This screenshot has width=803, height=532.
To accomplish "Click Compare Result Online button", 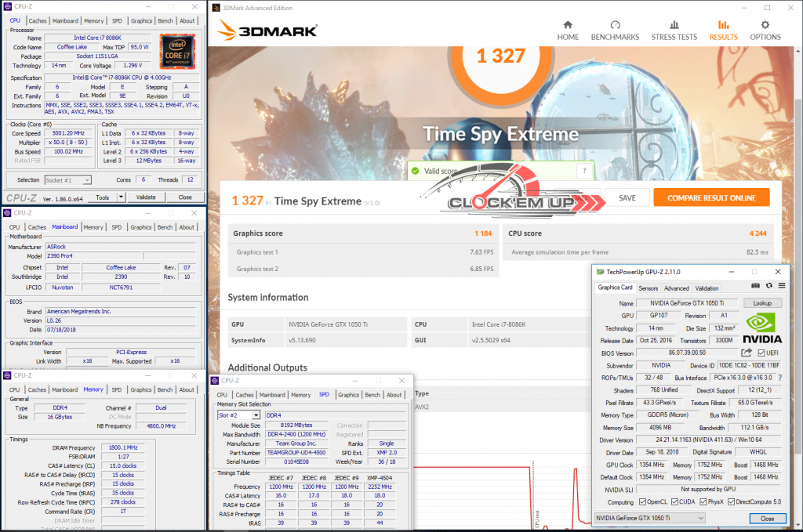I will pyautogui.click(x=711, y=198).
